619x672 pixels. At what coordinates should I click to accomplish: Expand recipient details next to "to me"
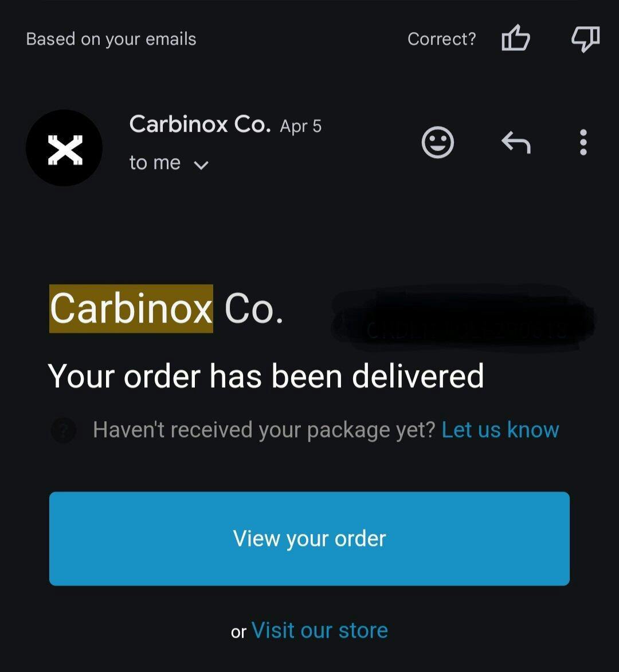coord(201,164)
